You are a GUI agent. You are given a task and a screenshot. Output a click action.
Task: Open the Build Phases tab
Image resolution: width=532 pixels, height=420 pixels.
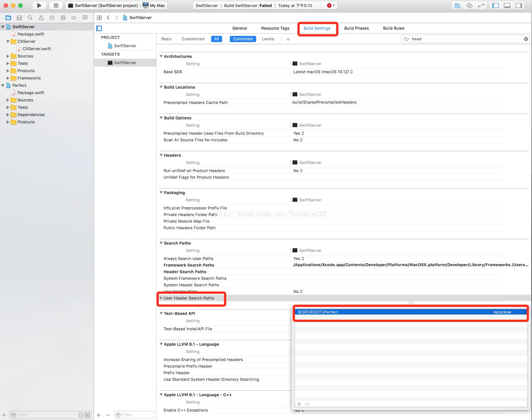point(356,28)
